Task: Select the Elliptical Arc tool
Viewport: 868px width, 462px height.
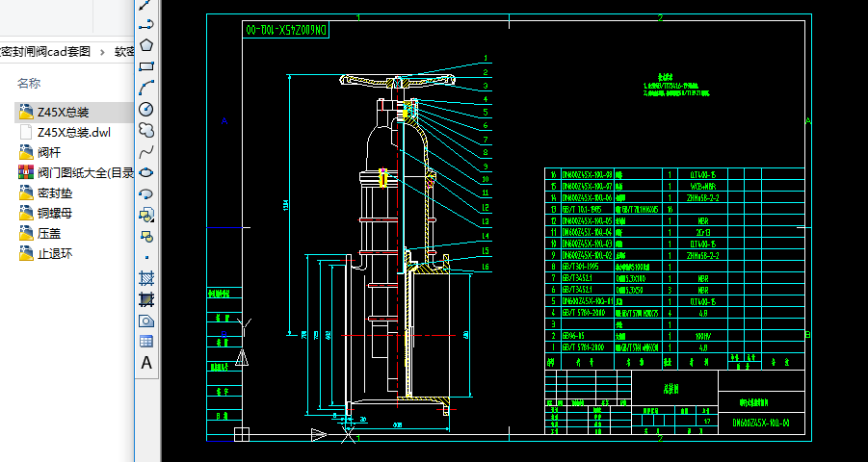Action: coord(146,193)
